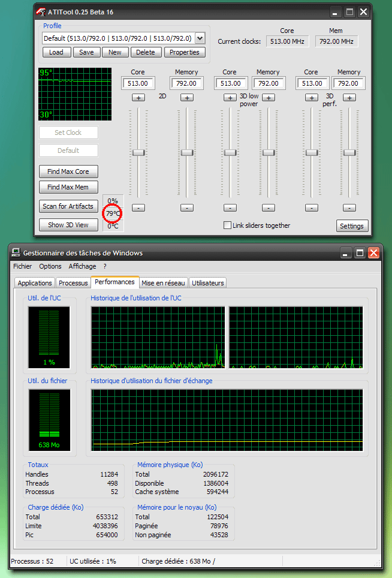Click the 2D Core clock input field
392x578 pixels.
pos(138,83)
